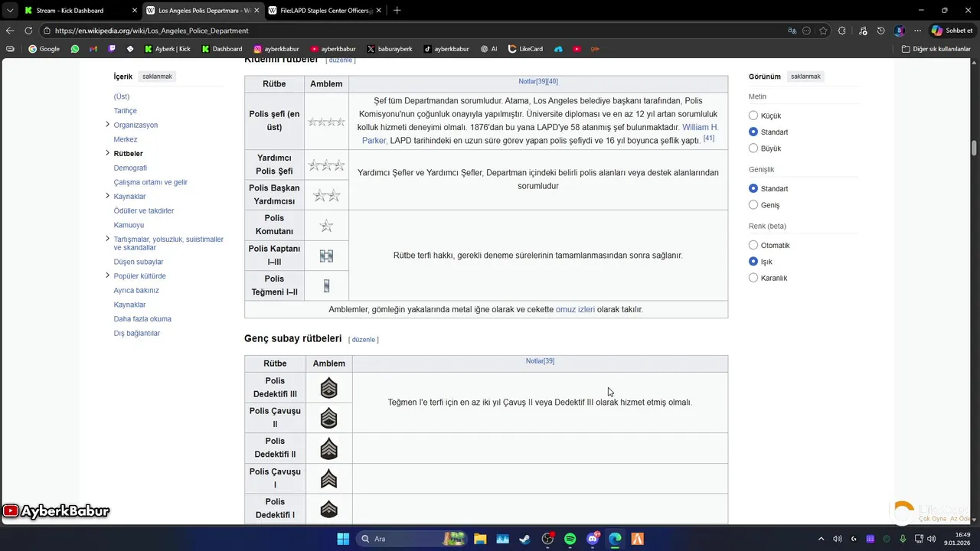Open Copilot Sohbet et button
The image size is (980, 551).
tap(952, 31)
